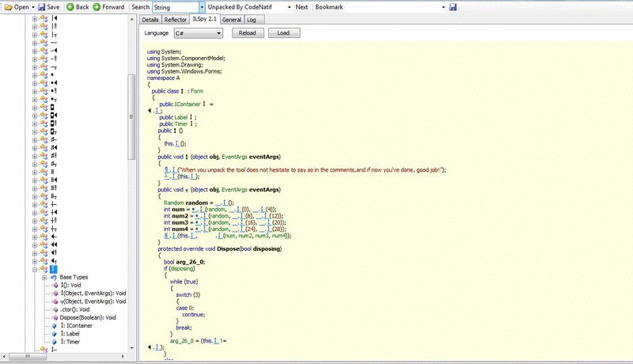This screenshot has height=364, width=633.
Task: Switch to the Details tab
Action: pos(150,20)
